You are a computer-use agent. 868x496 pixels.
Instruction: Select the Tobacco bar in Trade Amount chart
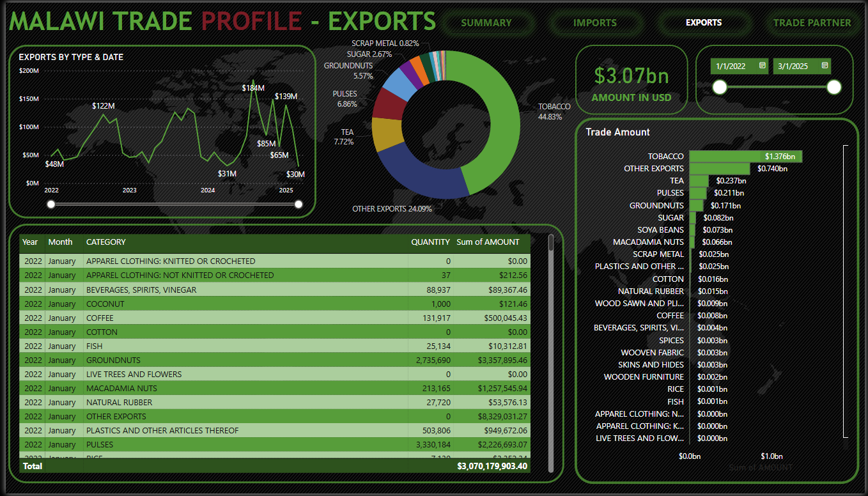745,157
